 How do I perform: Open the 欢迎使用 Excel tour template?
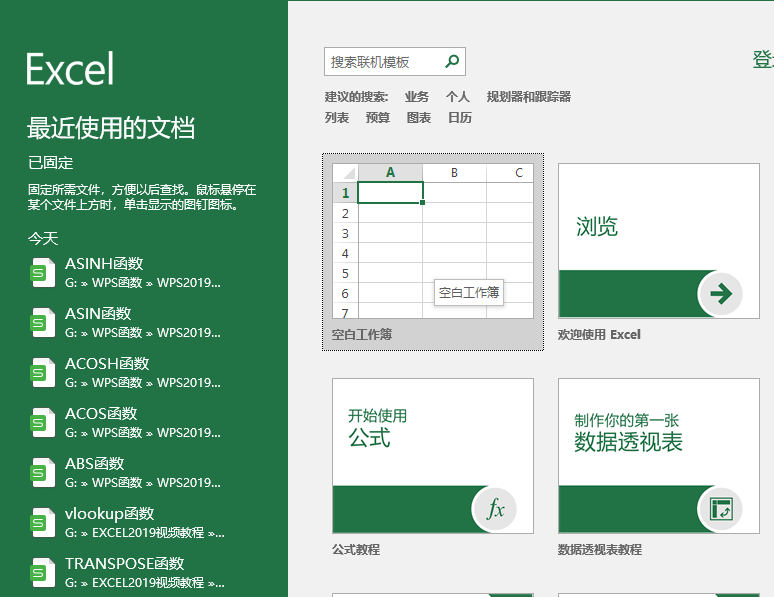[659, 241]
